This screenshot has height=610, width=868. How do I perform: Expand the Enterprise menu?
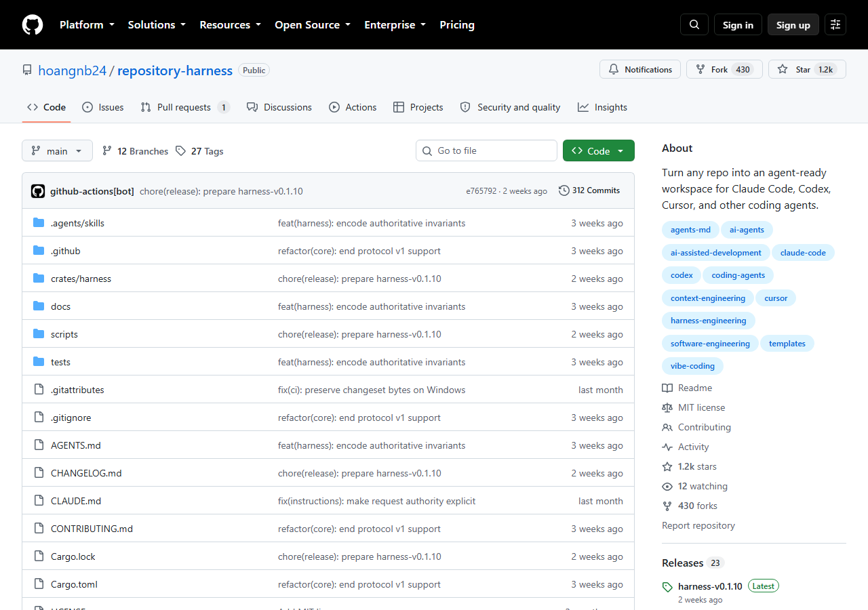coord(395,25)
